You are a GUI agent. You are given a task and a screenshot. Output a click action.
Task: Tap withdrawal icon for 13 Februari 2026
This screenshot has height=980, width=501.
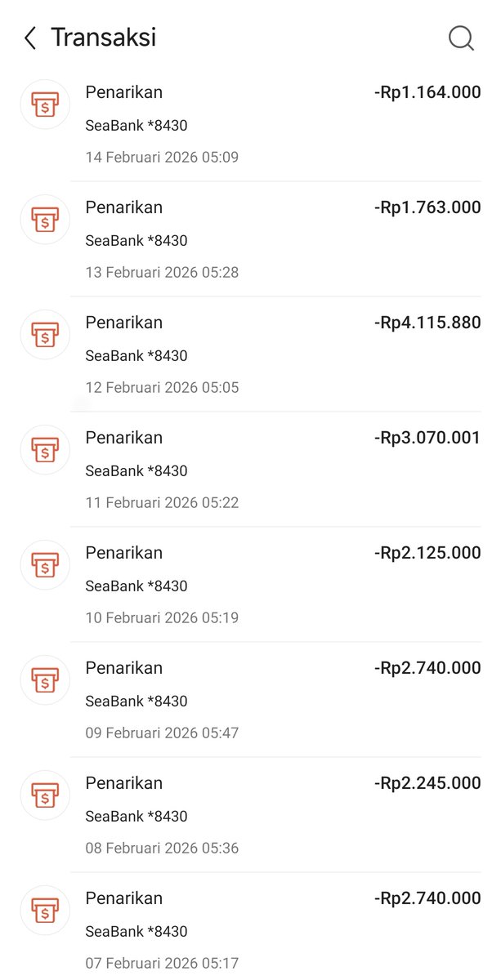[45, 220]
